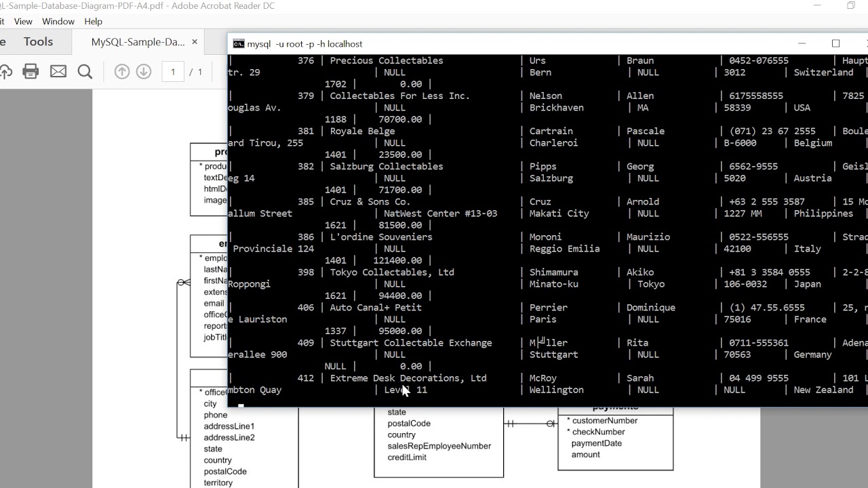Click credit limit value '70700.00'
Viewport: 868px width, 488px height.
pos(400,119)
